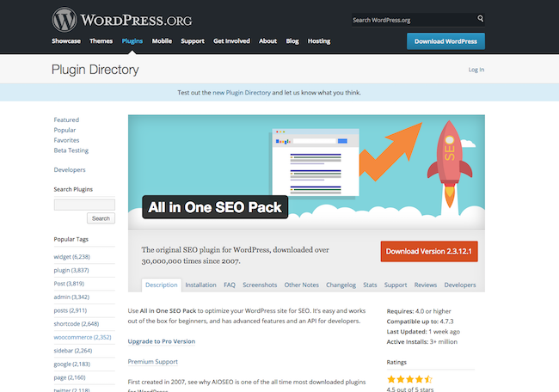Open the About nav item
Viewport: 559px width, 392px height.
click(x=267, y=41)
